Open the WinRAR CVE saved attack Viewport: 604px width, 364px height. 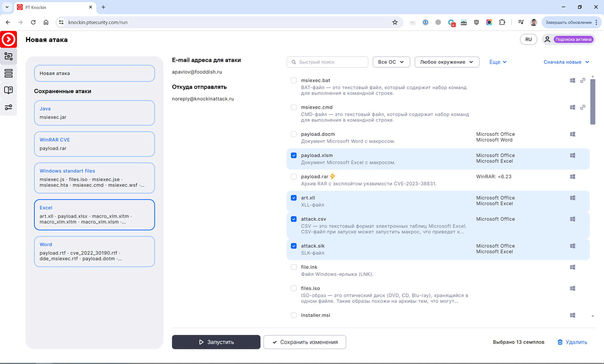tap(94, 144)
